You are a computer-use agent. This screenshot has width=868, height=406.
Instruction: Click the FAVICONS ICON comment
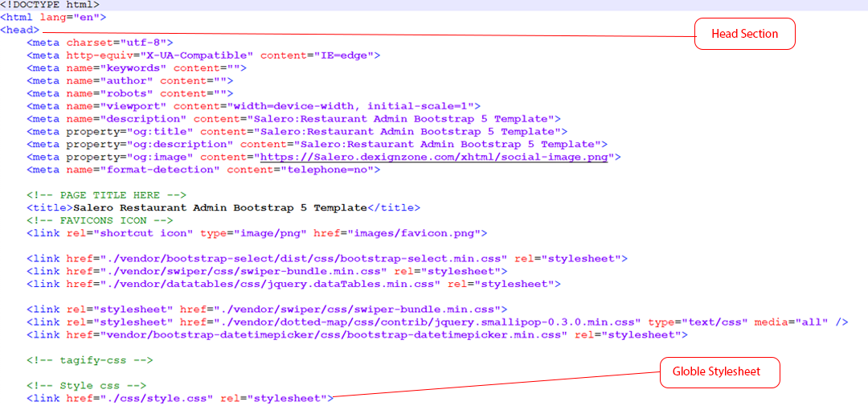click(x=100, y=220)
